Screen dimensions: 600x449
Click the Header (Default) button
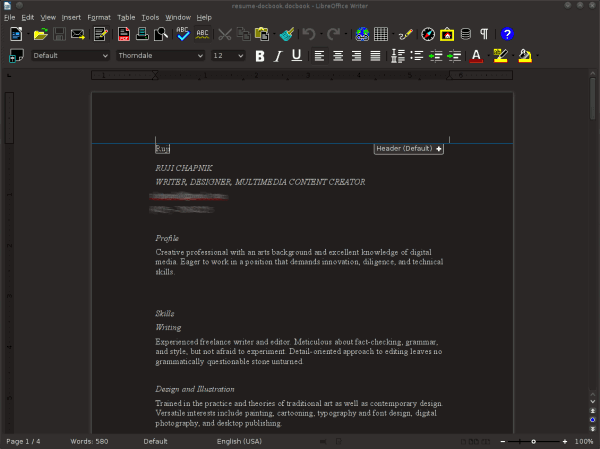coord(408,149)
